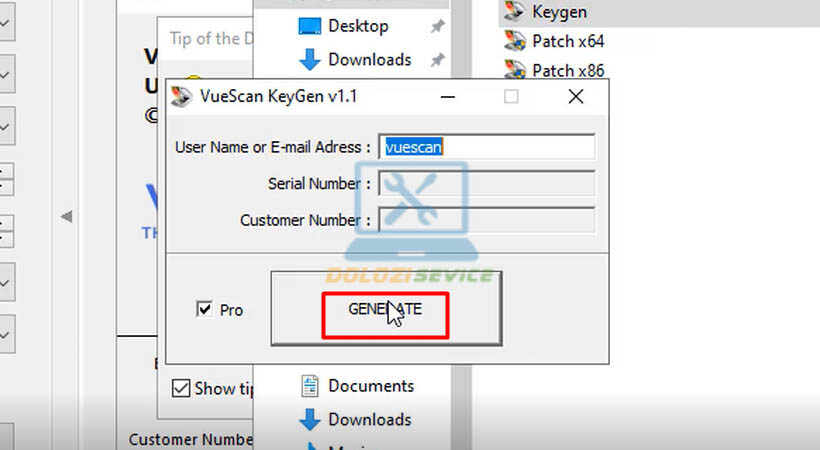Screen dimensions: 820x450
Task: Close the VueScan KeyGen window
Action: 575,97
